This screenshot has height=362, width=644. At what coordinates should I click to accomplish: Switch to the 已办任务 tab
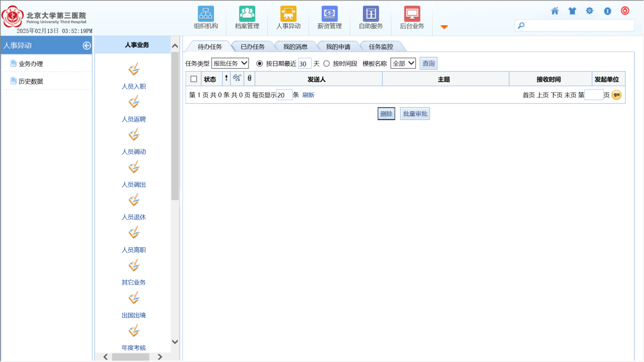coord(252,47)
